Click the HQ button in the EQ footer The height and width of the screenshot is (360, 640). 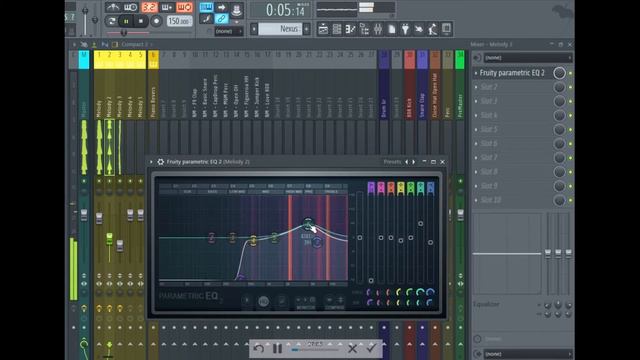point(263,302)
